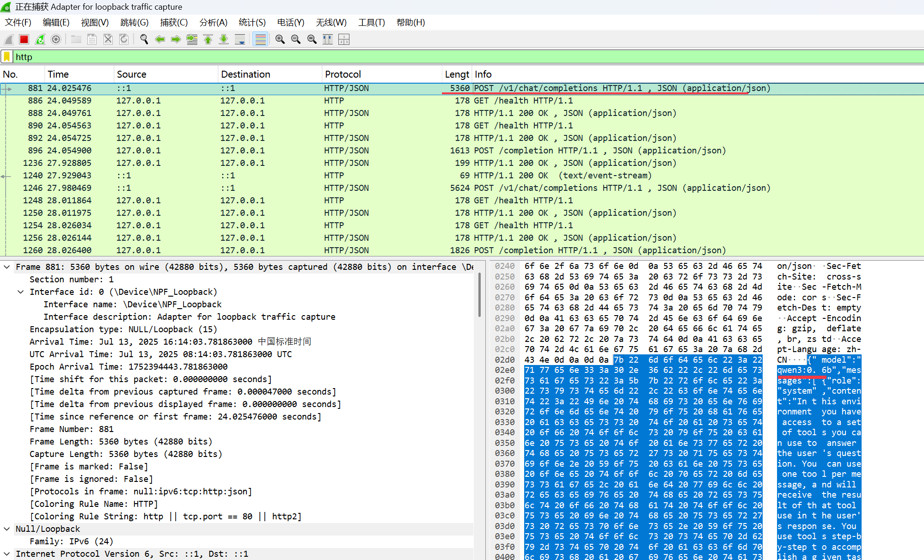The width and height of the screenshot is (924, 560).
Task: Restart the current capture
Action: point(40,40)
